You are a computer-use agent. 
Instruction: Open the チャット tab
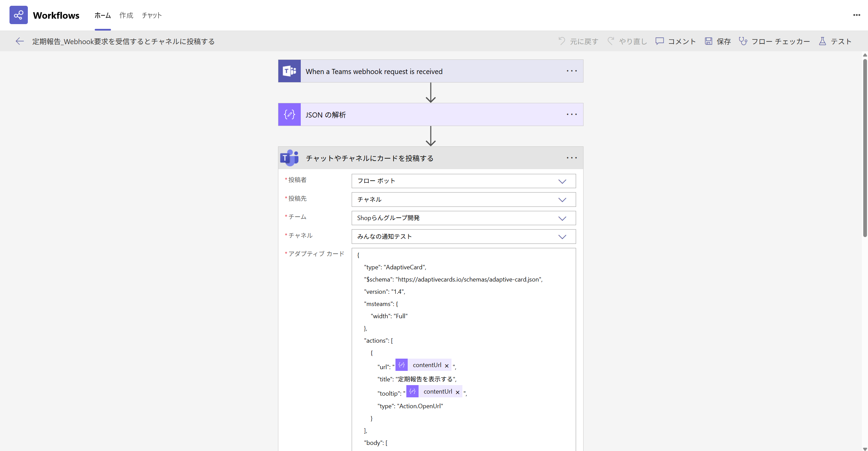coord(152,15)
